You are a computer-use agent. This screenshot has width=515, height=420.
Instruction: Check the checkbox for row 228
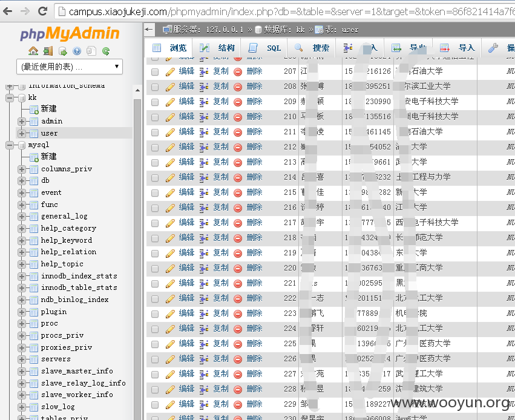click(155, 389)
